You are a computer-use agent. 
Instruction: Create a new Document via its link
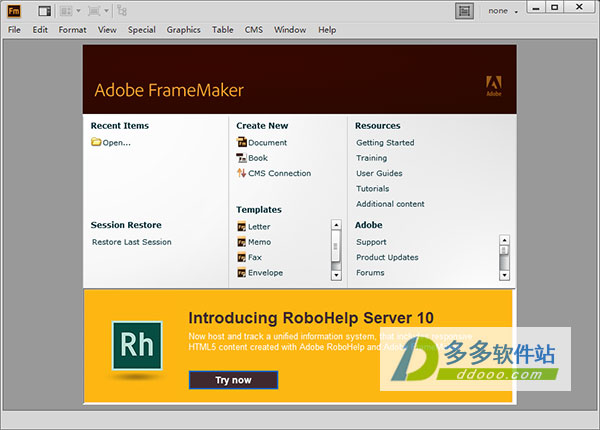click(267, 143)
